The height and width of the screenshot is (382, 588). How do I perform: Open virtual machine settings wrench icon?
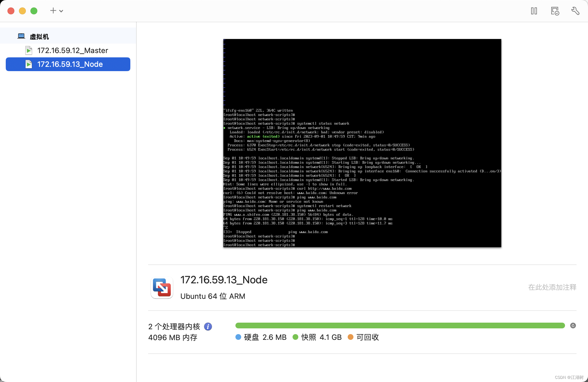[x=575, y=11]
